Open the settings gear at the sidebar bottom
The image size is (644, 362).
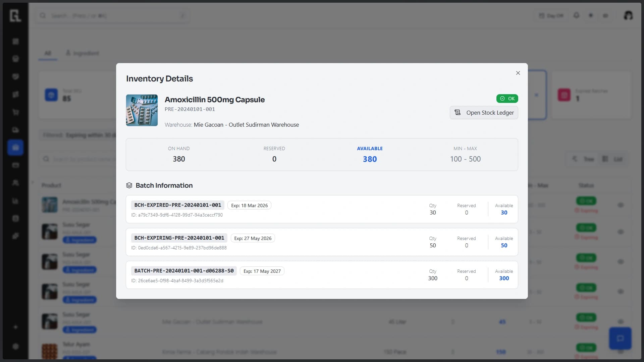point(15,346)
